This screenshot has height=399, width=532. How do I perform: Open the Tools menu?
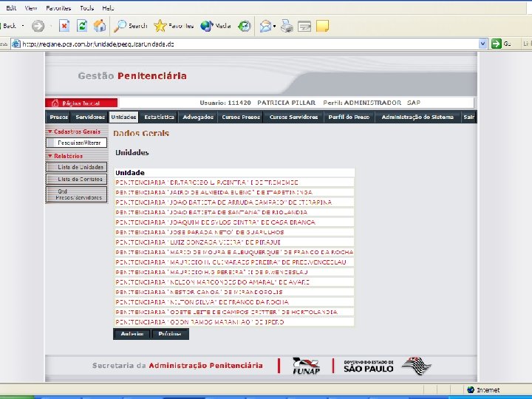click(87, 8)
